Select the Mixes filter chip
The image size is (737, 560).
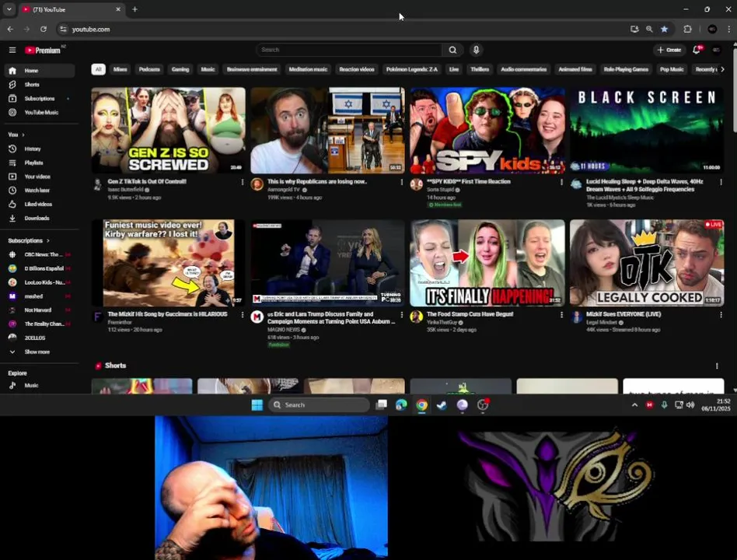(x=120, y=69)
